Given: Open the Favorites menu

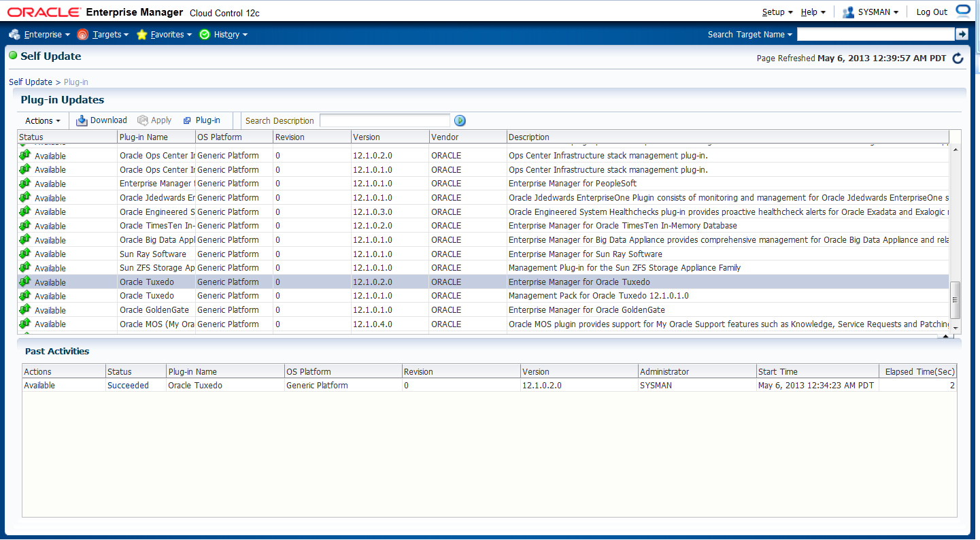Looking at the screenshot, I should (x=164, y=35).
